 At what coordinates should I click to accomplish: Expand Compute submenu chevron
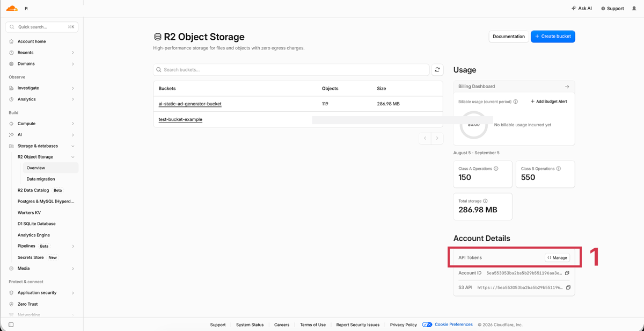point(73,124)
